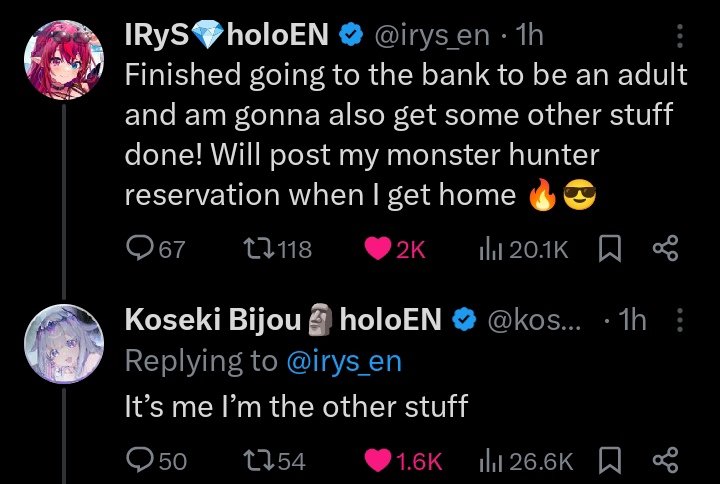Repost Koseki Bijou's reply
The image size is (720, 484).
pos(258,460)
